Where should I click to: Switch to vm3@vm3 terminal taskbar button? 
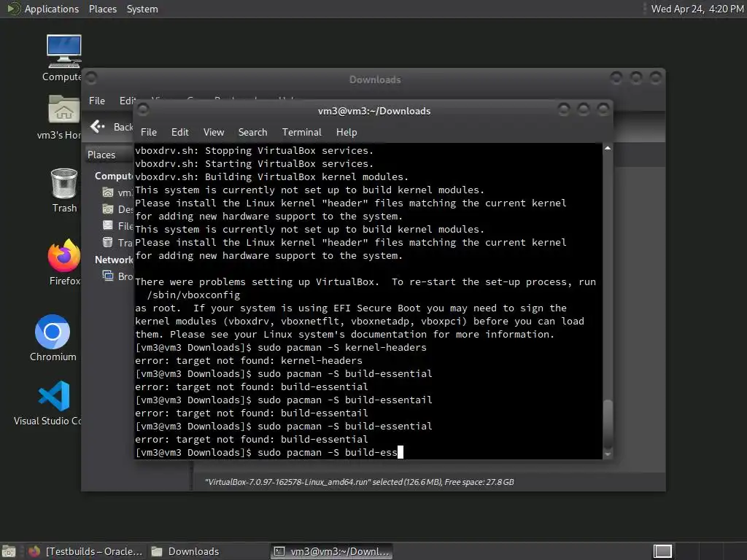click(332, 551)
